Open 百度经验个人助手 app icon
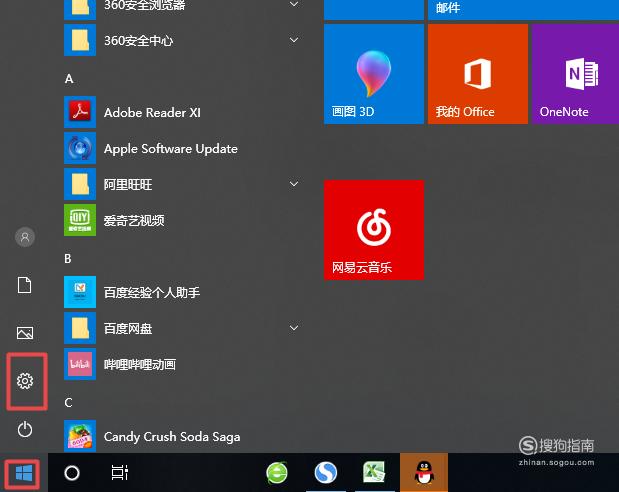Screen dimensions: 619x492 [80, 292]
